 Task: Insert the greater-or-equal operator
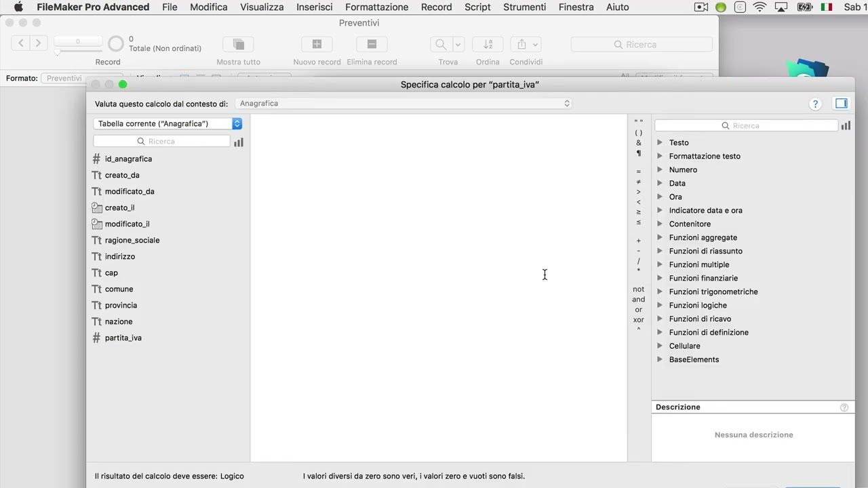(638, 212)
